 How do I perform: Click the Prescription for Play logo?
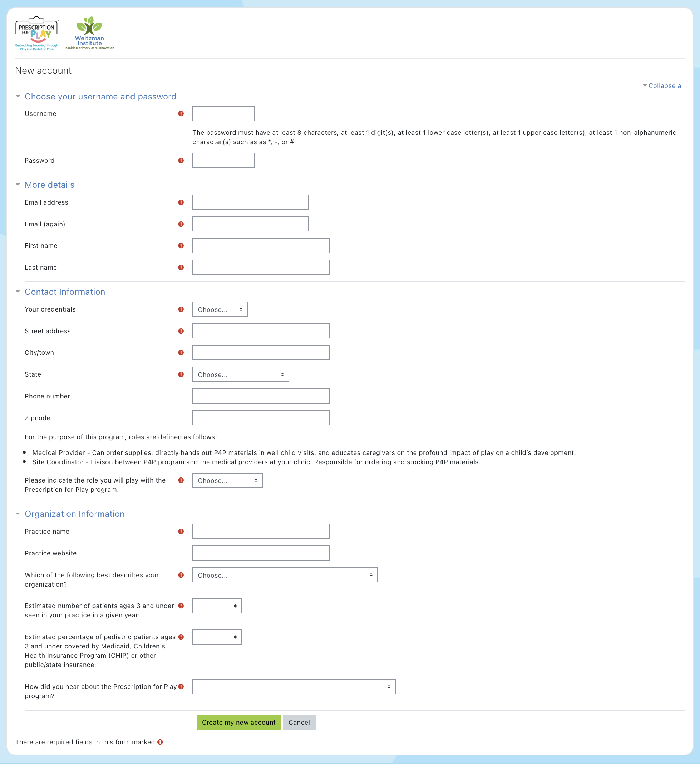37,33
